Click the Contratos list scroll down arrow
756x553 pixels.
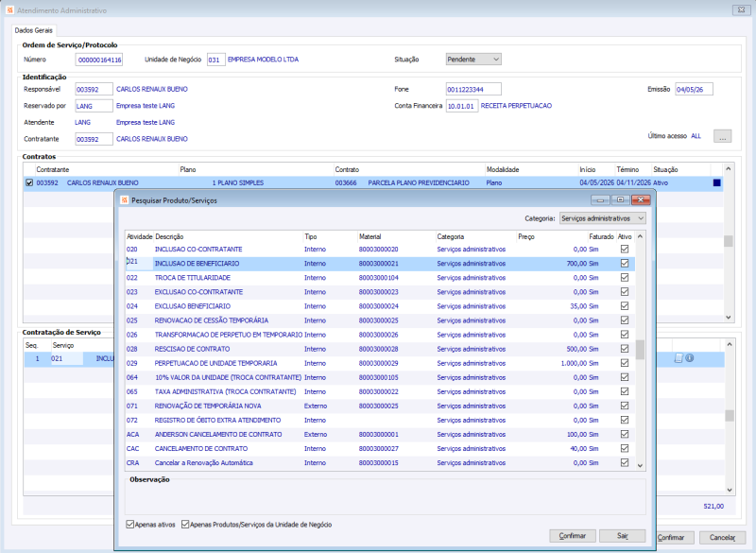pyautogui.click(x=728, y=318)
